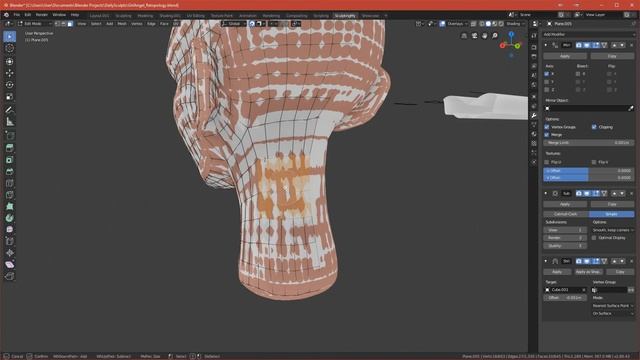The image size is (640, 360).
Task: Open the Smooth, keep corners dropdown
Action: point(613,230)
